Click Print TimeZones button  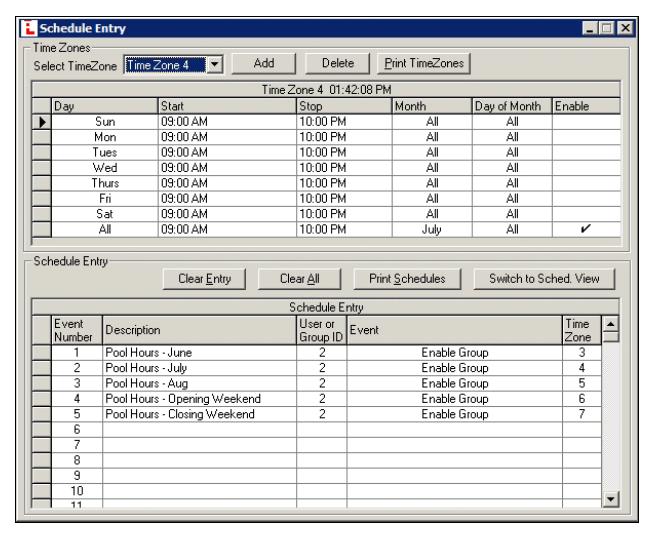click(424, 63)
